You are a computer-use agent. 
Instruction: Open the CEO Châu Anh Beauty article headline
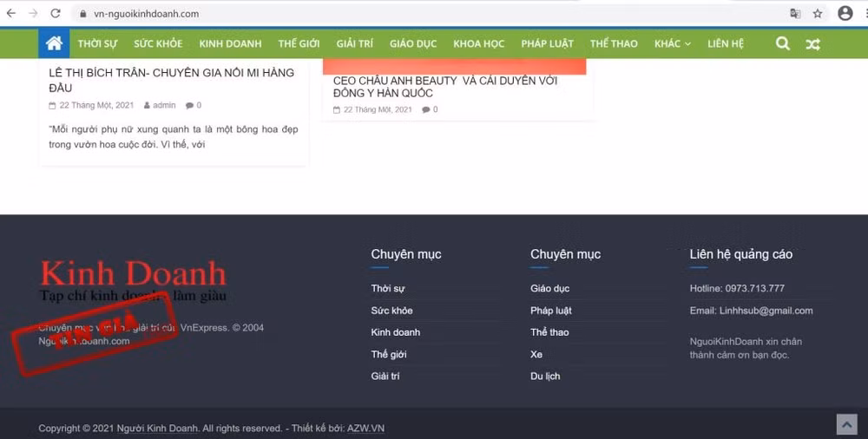pos(445,87)
